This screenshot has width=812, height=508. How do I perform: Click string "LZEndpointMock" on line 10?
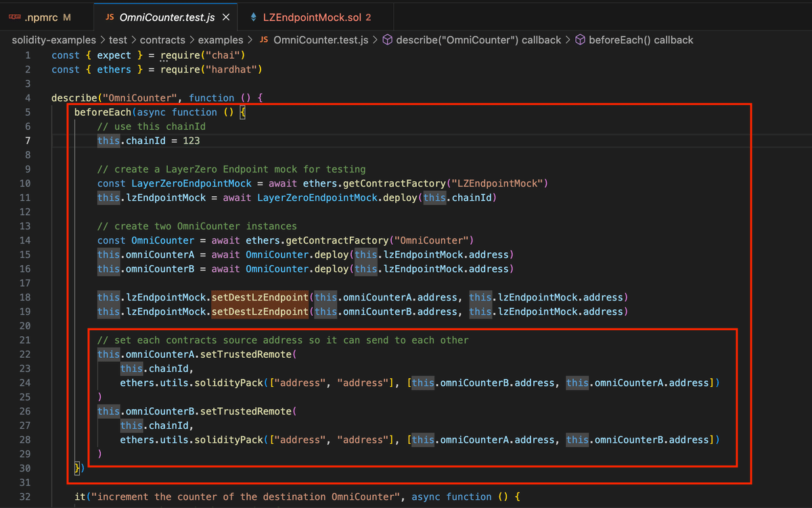click(x=497, y=183)
